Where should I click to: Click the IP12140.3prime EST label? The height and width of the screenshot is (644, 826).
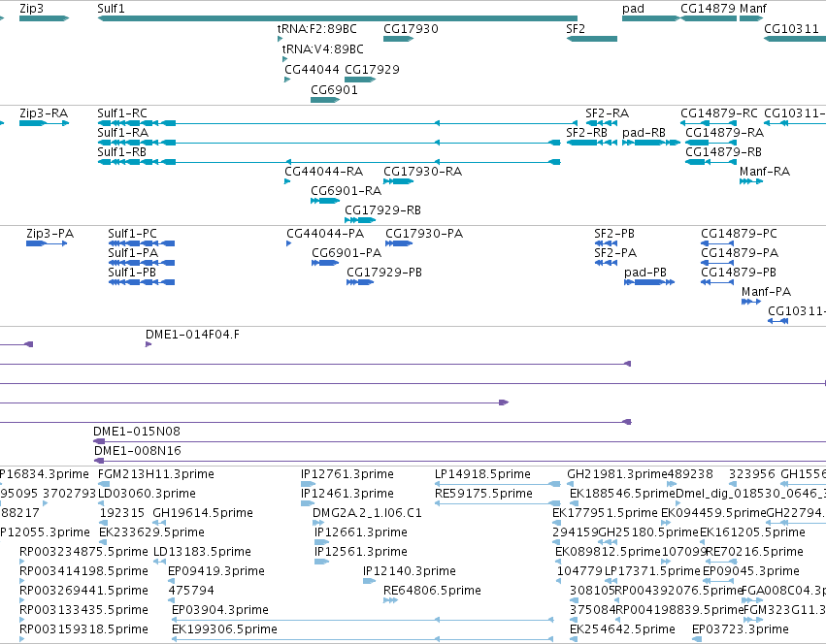(410, 571)
